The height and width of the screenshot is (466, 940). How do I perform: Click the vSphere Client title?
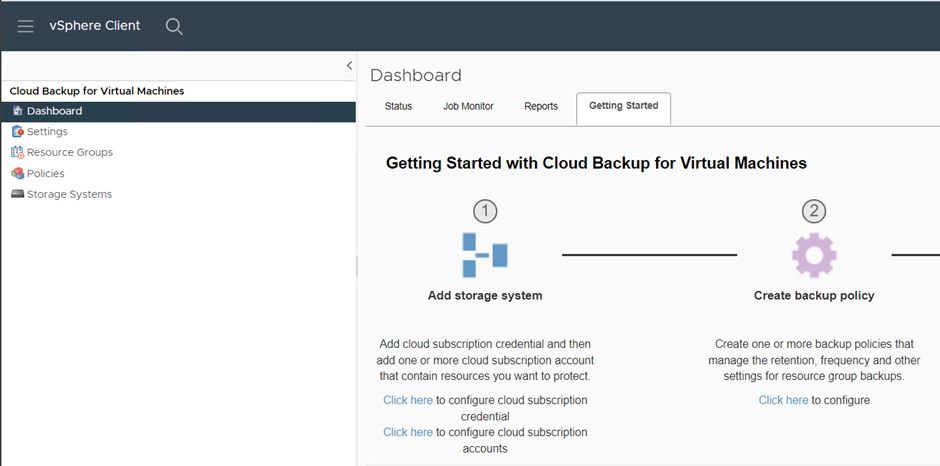click(95, 26)
